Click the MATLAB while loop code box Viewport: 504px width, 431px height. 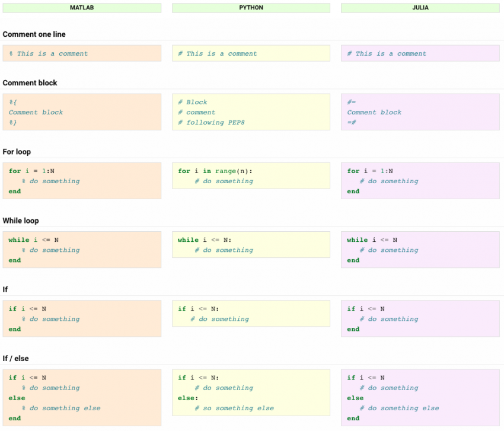coord(82,250)
